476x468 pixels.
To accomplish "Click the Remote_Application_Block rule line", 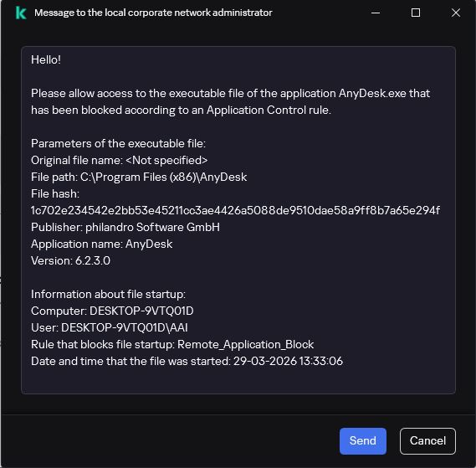I will point(172,344).
